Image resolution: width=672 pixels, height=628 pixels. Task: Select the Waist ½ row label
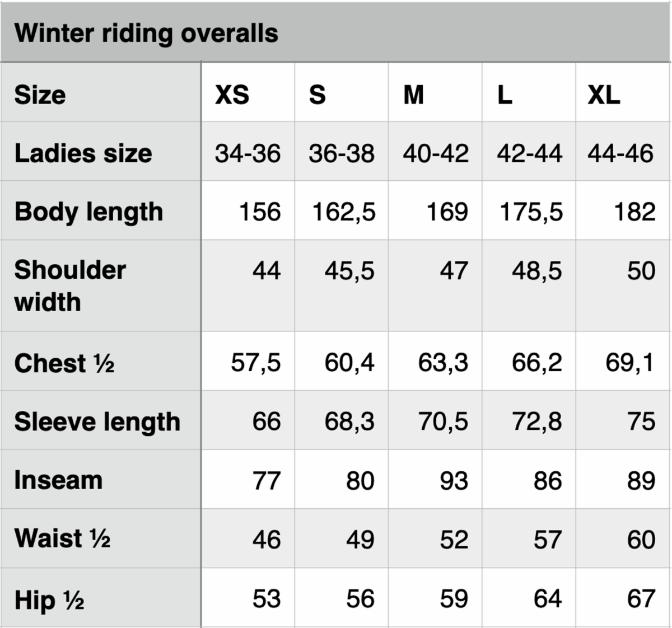pyautogui.click(x=62, y=538)
